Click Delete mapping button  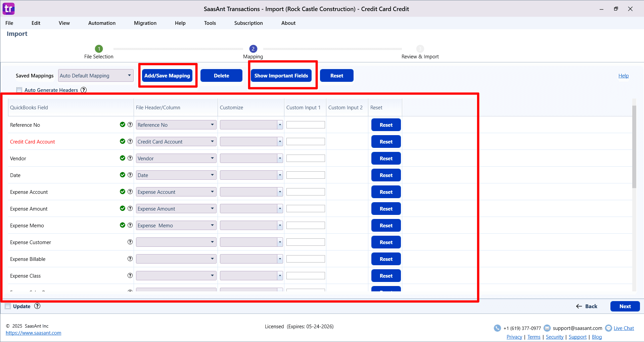221,75
